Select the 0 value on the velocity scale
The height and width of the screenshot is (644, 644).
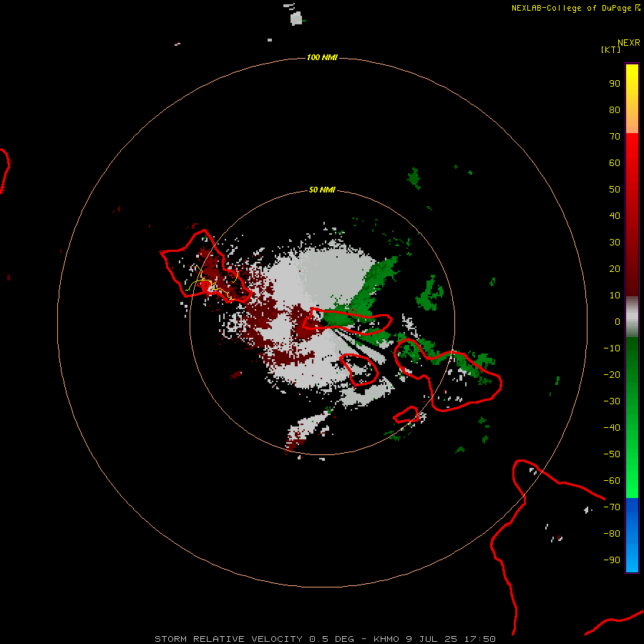(x=618, y=321)
